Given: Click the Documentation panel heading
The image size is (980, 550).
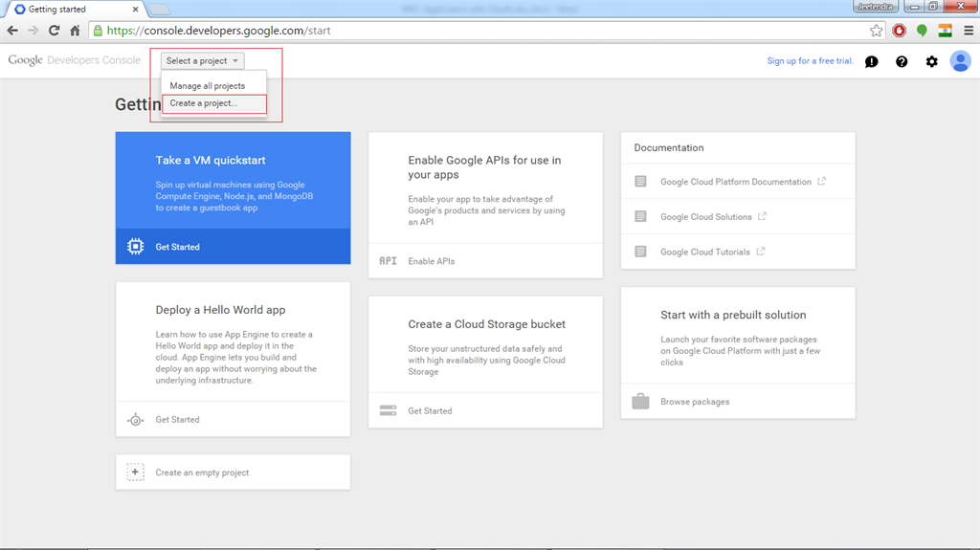Looking at the screenshot, I should (669, 147).
